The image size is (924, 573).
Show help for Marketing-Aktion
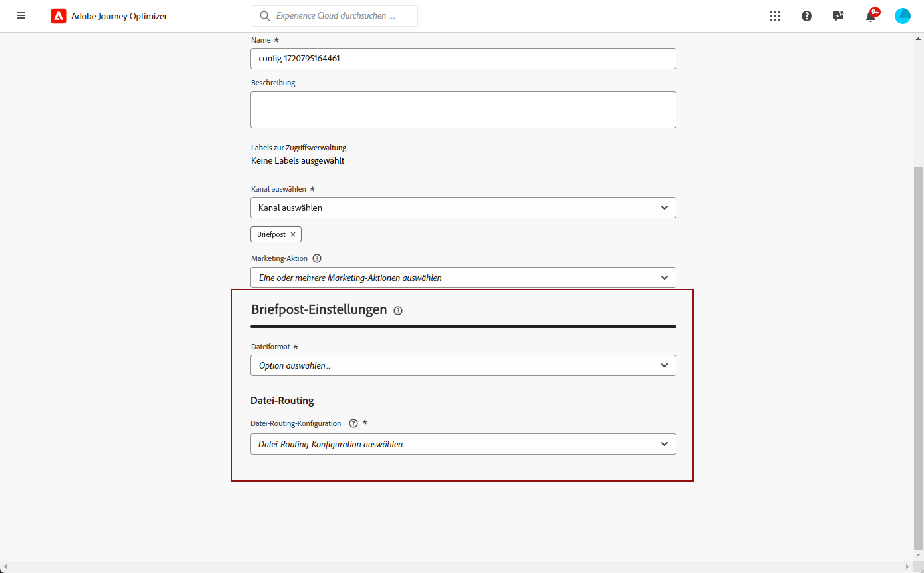317,258
